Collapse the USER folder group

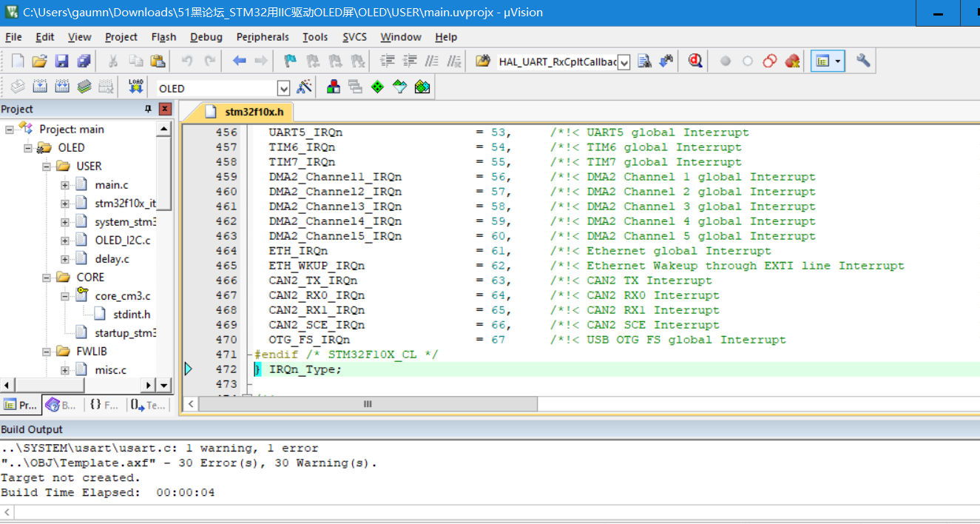(x=47, y=167)
